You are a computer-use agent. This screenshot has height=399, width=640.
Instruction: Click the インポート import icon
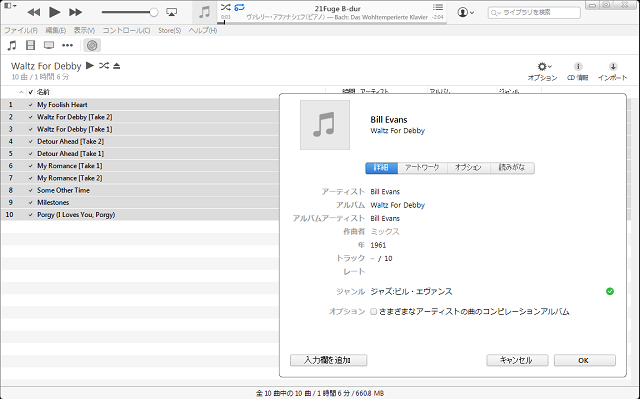point(612,71)
